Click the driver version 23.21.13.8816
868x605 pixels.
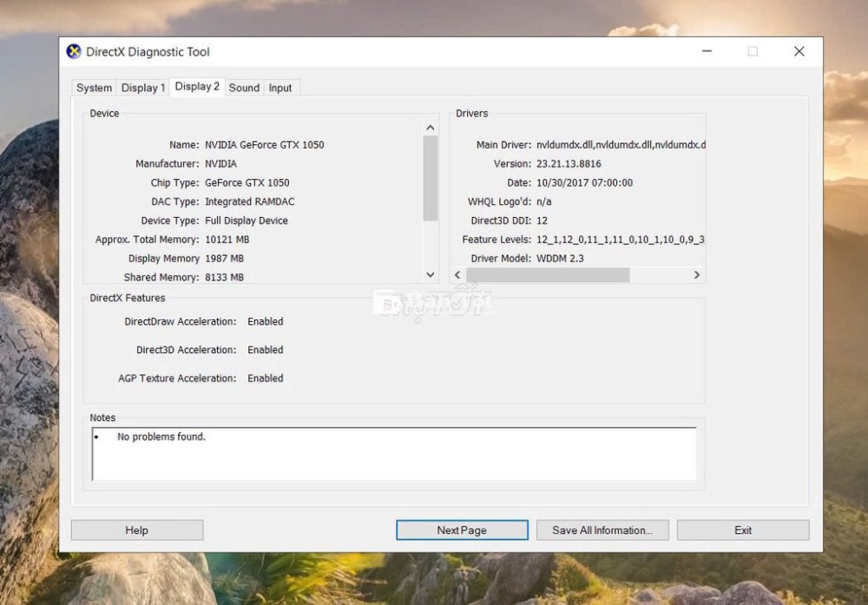pyautogui.click(x=569, y=163)
